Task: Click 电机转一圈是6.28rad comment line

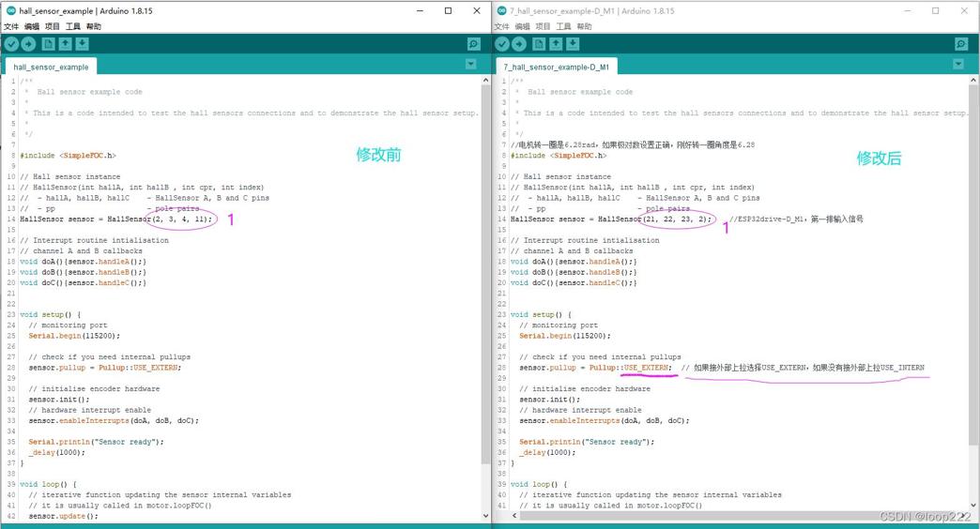Action: 633,144
